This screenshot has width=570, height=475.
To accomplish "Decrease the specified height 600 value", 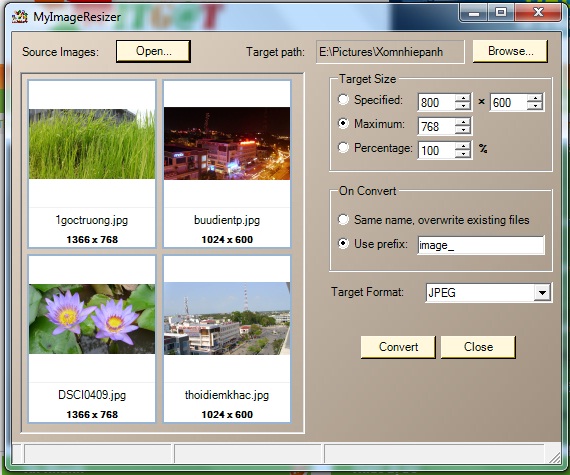I will [535, 106].
